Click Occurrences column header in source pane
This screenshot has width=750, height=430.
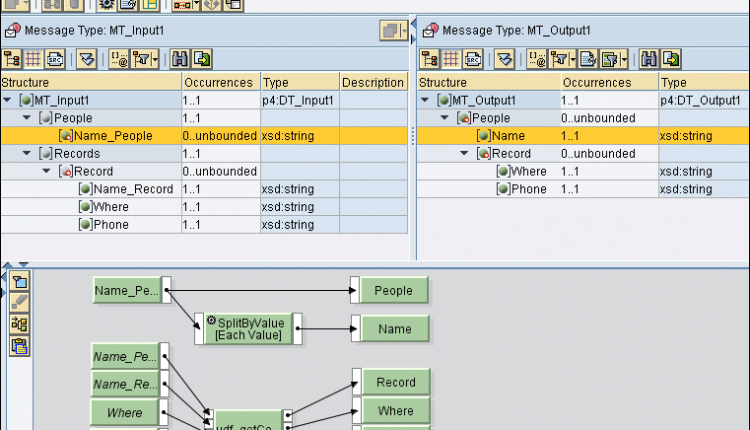(221, 82)
